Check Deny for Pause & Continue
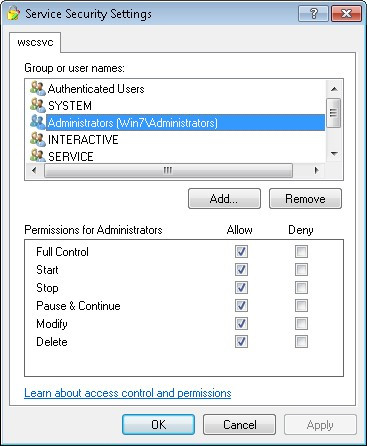This screenshot has height=446, width=367. pos(301,305)
